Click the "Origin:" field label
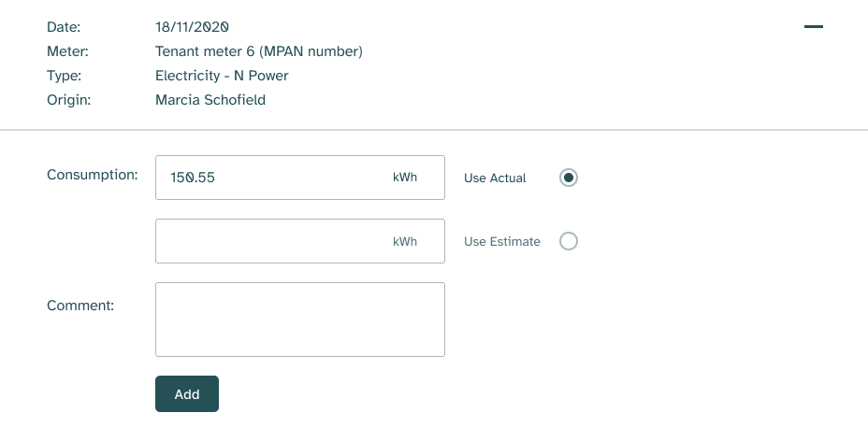Image resolution: width=868 pixels, height=427 pixels. click(x=68, y=100)
